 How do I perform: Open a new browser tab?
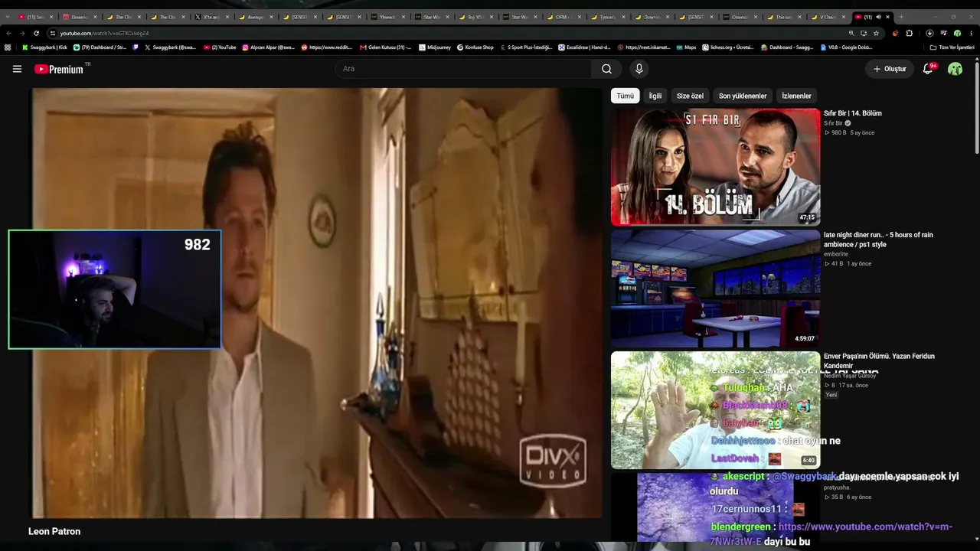pyautogui.click(x=901, y=17)
